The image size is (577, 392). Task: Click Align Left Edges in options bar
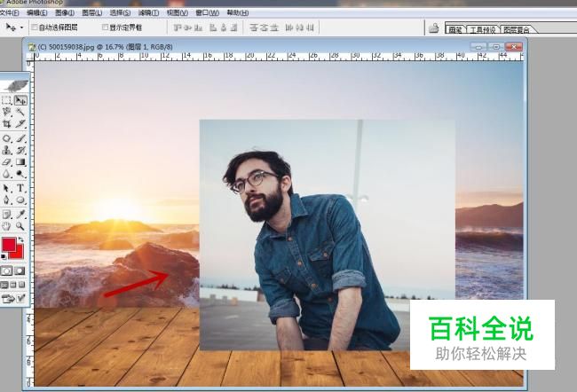(213, 27)
